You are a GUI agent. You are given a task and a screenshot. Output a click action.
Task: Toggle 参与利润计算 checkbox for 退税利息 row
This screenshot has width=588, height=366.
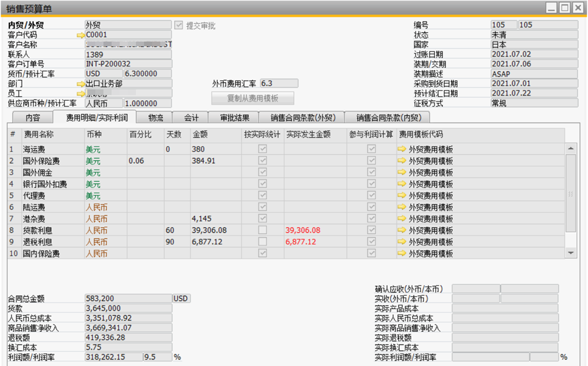pos(371,241)
